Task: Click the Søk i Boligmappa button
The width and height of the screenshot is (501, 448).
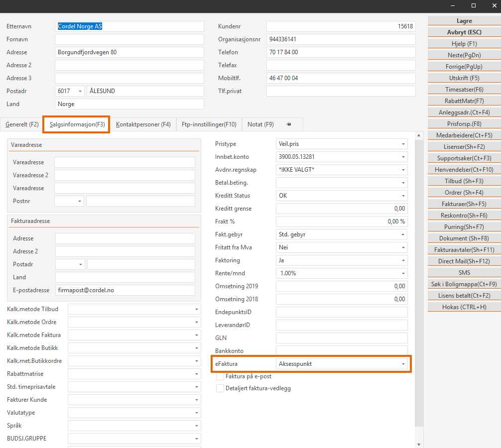Action: (464, 284)
